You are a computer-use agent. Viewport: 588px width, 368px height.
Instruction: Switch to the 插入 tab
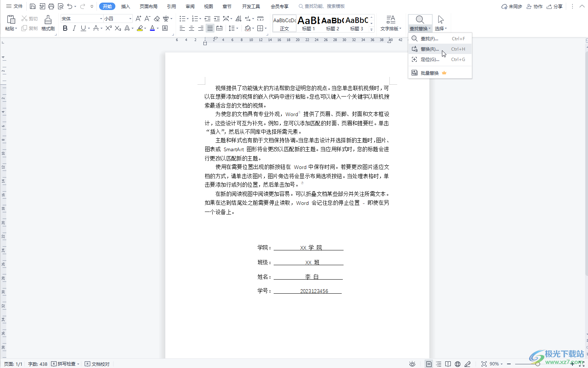pos(126,6)
